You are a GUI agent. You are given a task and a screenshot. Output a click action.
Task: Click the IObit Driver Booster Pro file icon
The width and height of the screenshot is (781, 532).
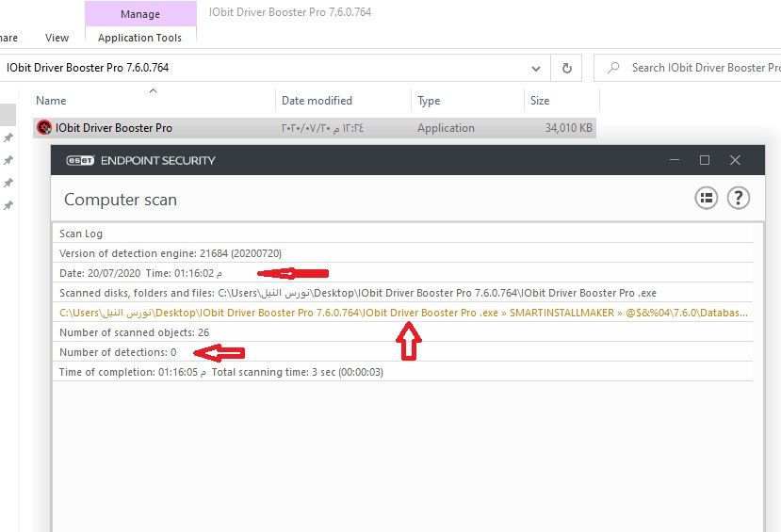43,128
